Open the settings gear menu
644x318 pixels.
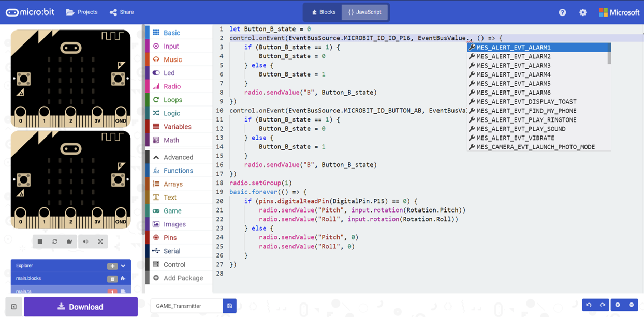click(583, 12)
